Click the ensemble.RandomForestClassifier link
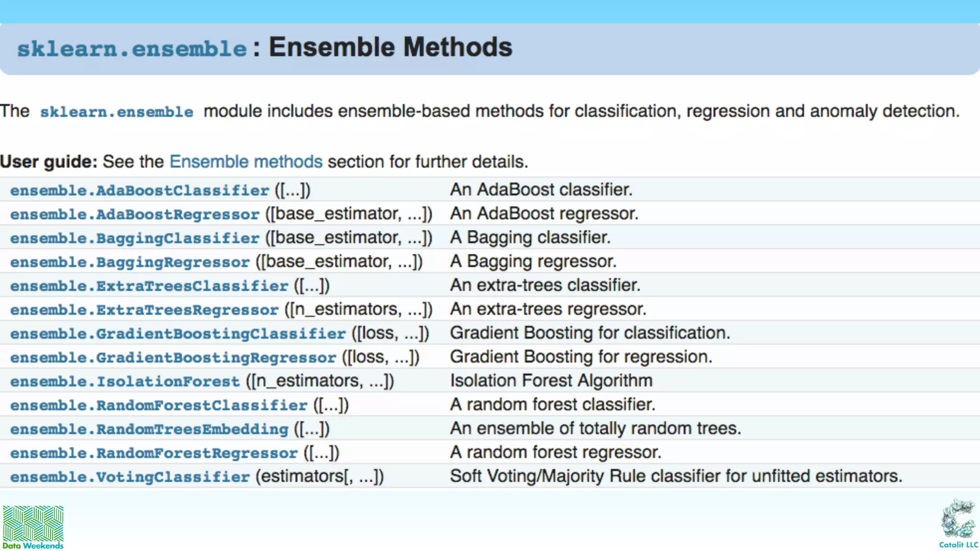 [x=158, y=405]
